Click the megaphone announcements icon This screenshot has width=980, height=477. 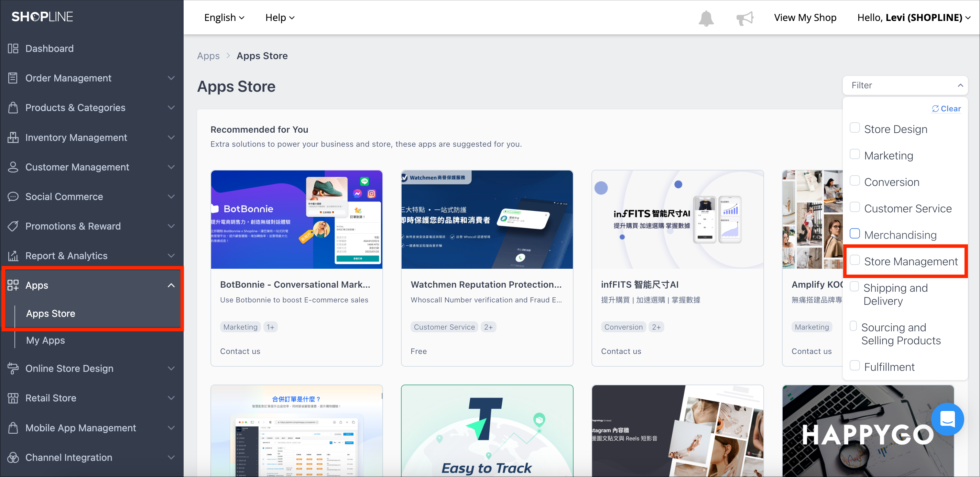coord(744,18)
